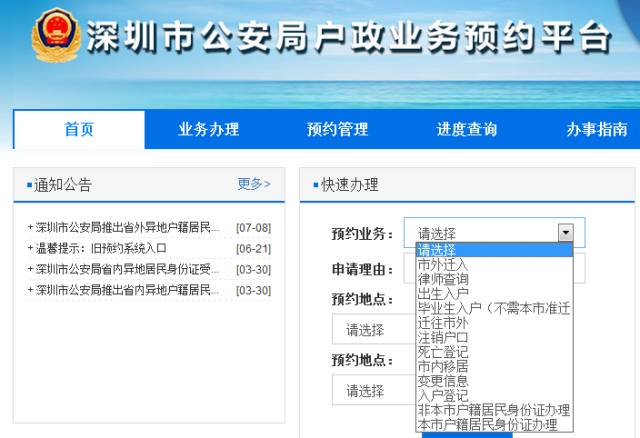Pick 注销户口 from the dropdown
This screenshot has height=438, width=640.
pos(494,337)
